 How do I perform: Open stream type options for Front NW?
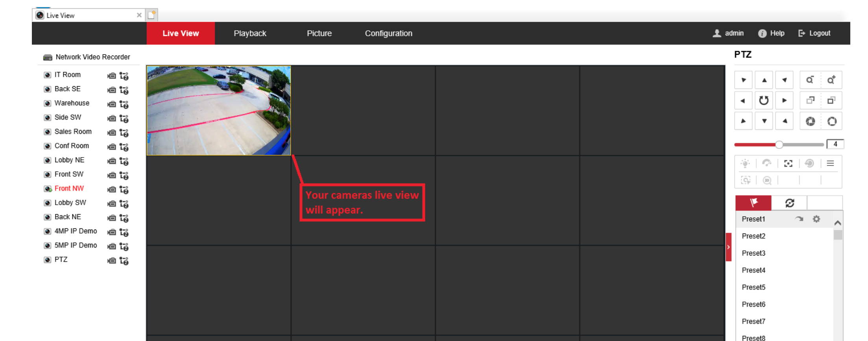124,189
